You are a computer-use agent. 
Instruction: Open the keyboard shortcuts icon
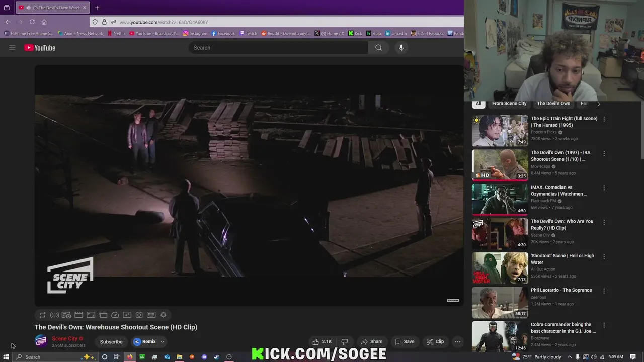(x=151, y=315)
